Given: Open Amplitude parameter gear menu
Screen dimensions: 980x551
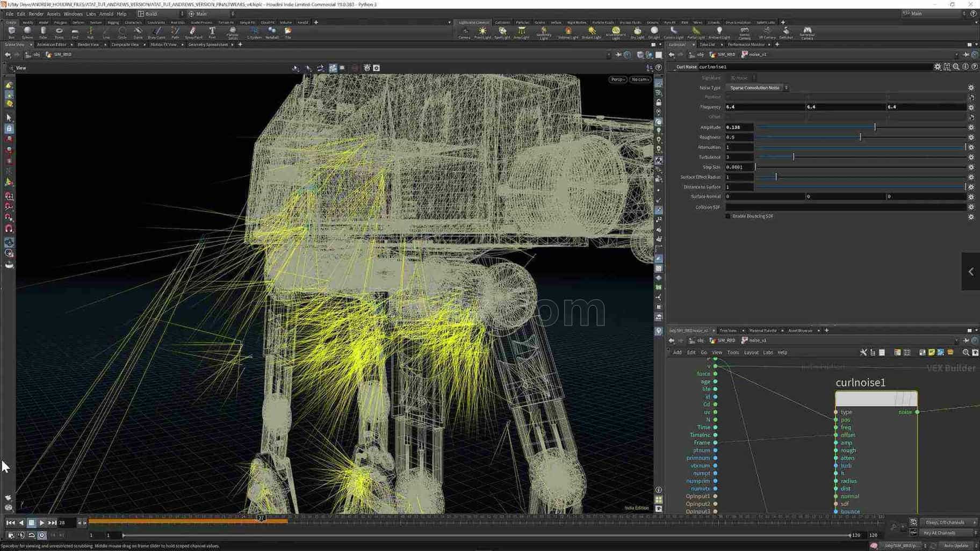Looking at the screenshot, I should coord(971,127).
